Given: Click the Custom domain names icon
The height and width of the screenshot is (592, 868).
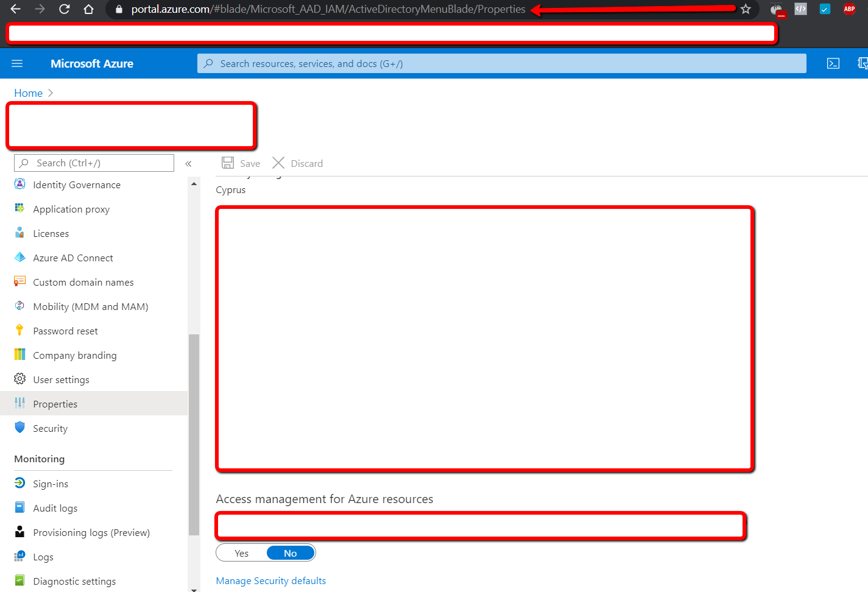Looking at the screenshot, I should 19,281.
